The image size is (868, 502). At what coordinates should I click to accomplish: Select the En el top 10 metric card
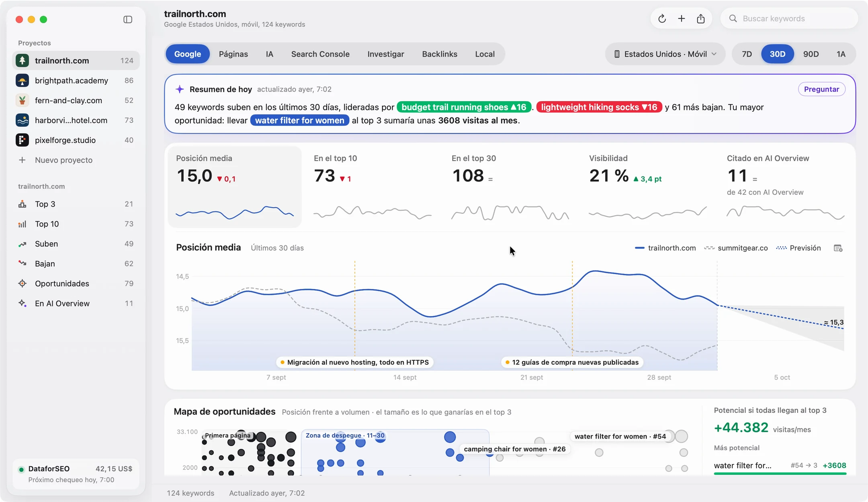tap(372, 187)
